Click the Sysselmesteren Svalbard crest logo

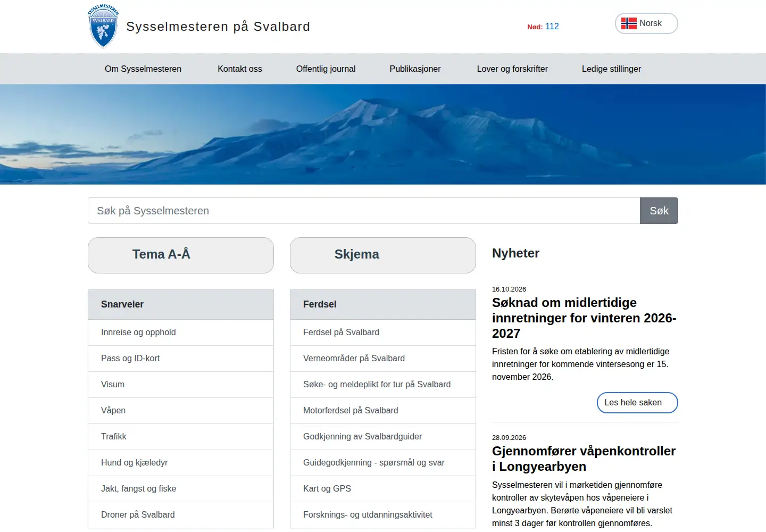(103, 26)
